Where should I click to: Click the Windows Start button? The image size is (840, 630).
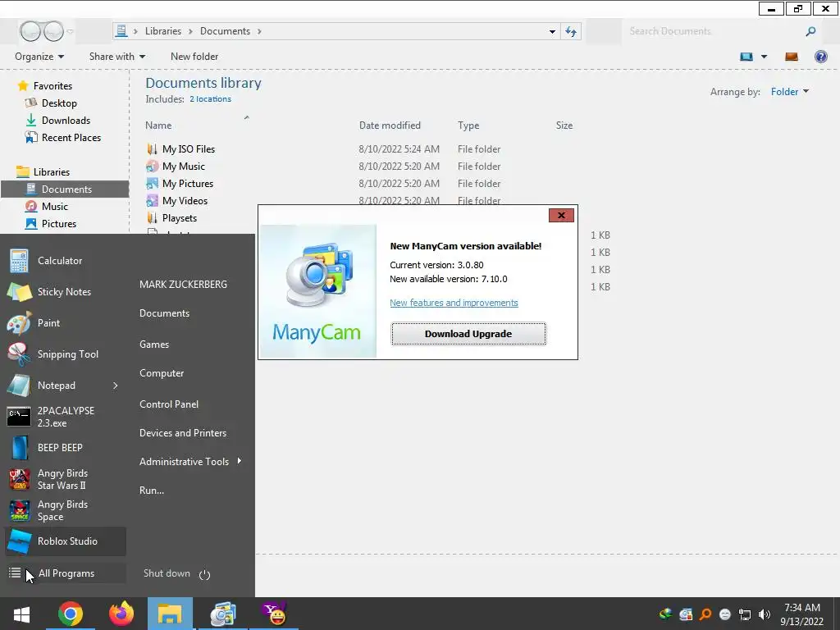[21, 614]
